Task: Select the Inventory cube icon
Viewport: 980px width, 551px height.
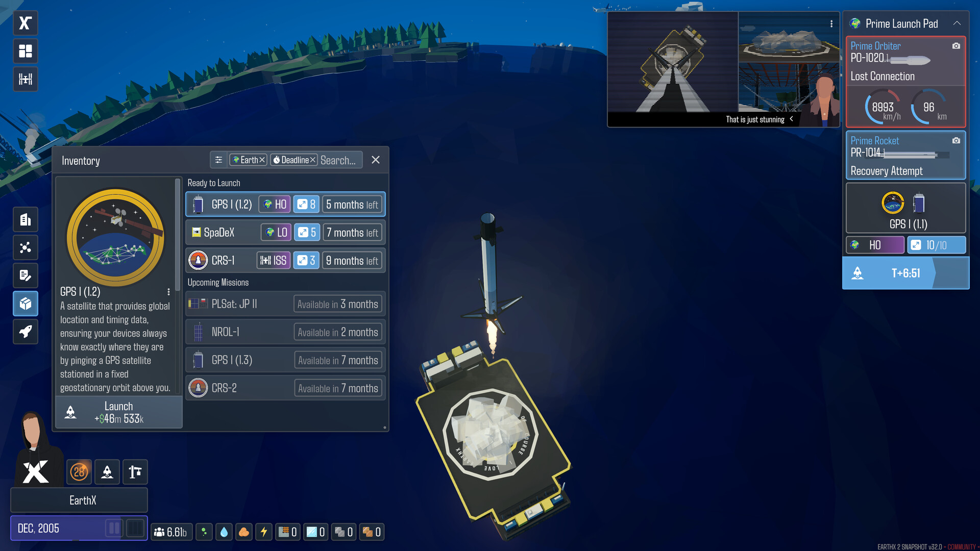Action: coord(25,304)
